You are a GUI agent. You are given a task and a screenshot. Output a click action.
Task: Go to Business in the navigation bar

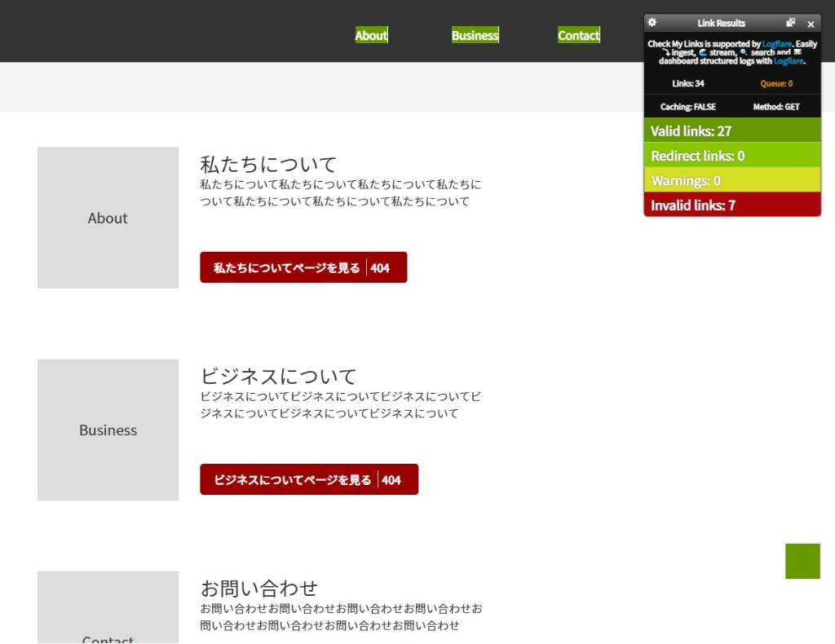click(475, 35)
